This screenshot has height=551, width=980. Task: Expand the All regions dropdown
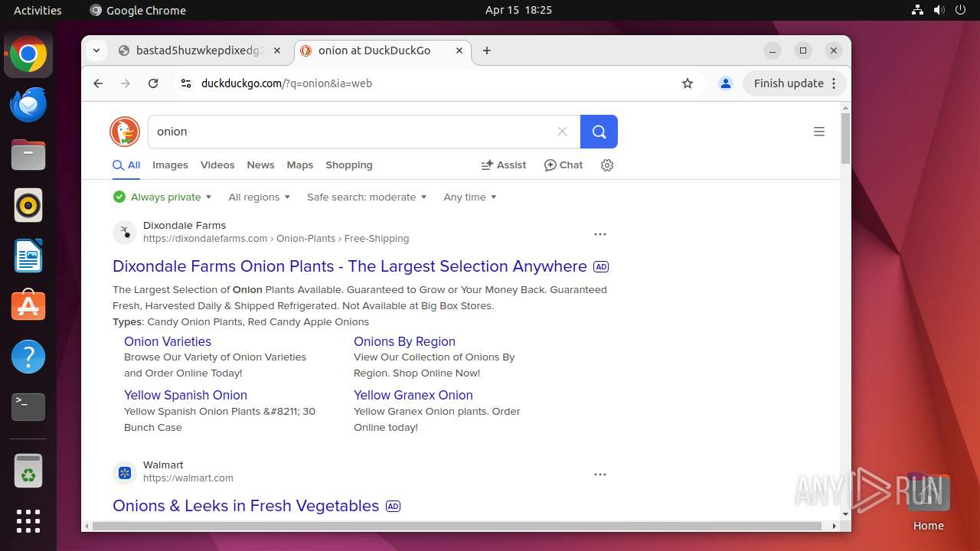[260, 197]
